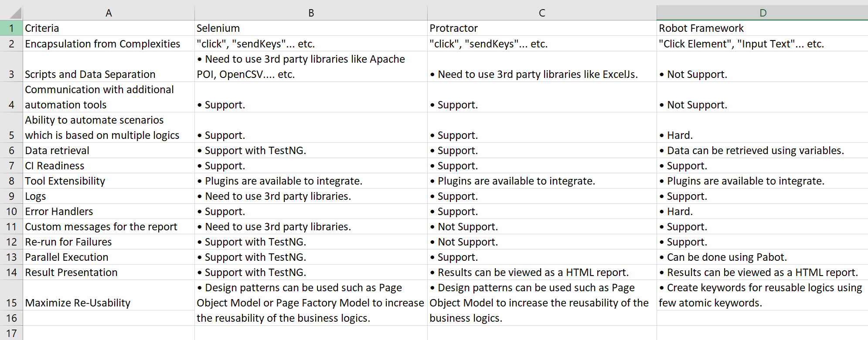Click Selenium 'Need to use 3rd party libraries.' in Logs row
Viewport: 868px width, 340px height.
point(311,196)
